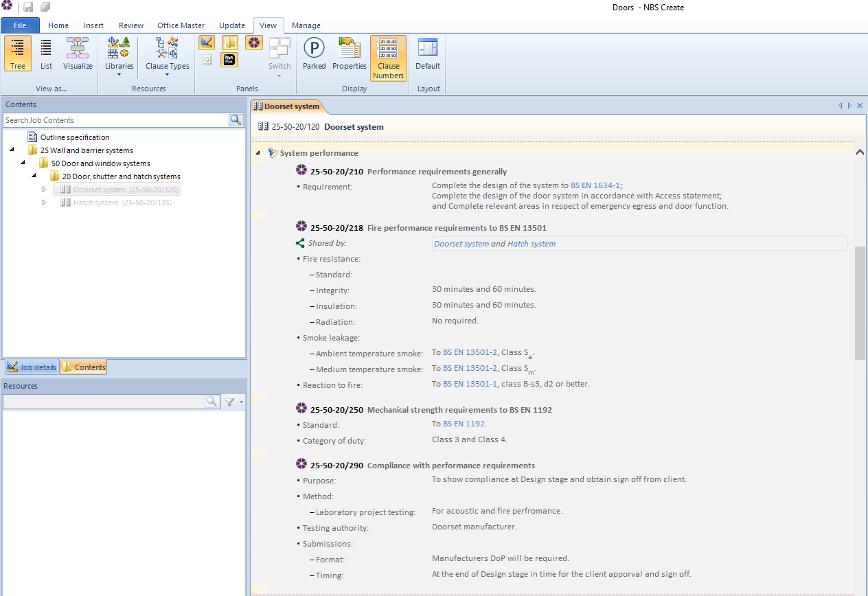Open the Clause Types dropdown

pos(167,56)
